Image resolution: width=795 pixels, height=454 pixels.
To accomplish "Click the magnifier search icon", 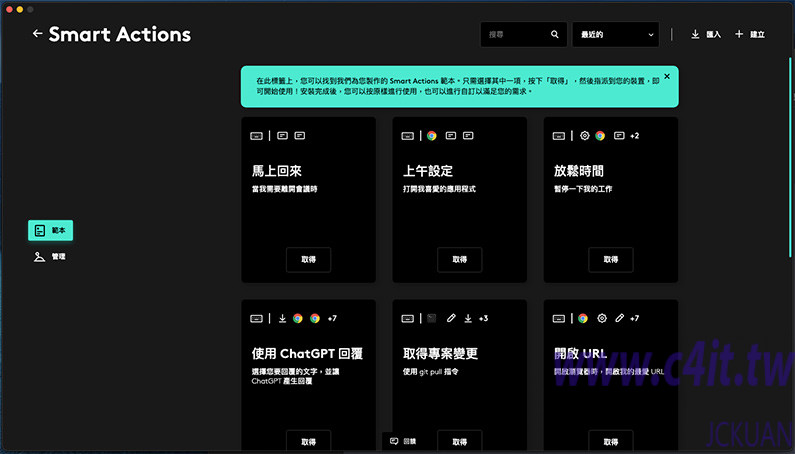I will (x=555, y=34).
